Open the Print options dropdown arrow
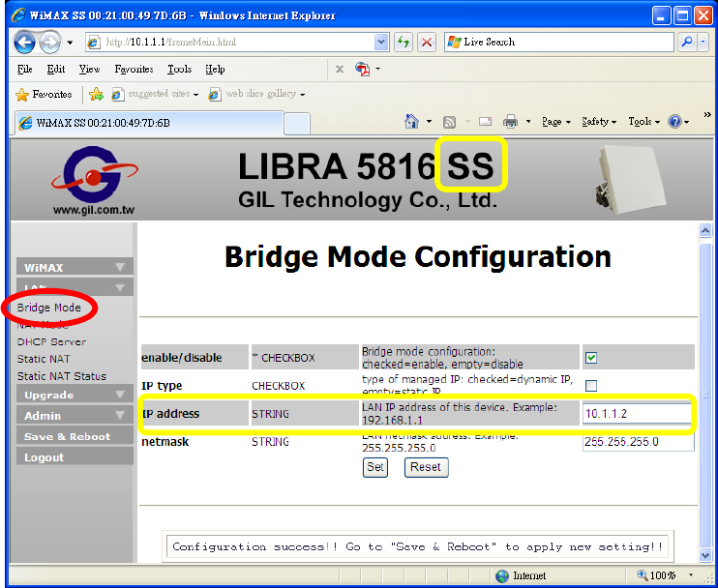The image size is (718, 588). pyautogui.click(x=528, y=122)
